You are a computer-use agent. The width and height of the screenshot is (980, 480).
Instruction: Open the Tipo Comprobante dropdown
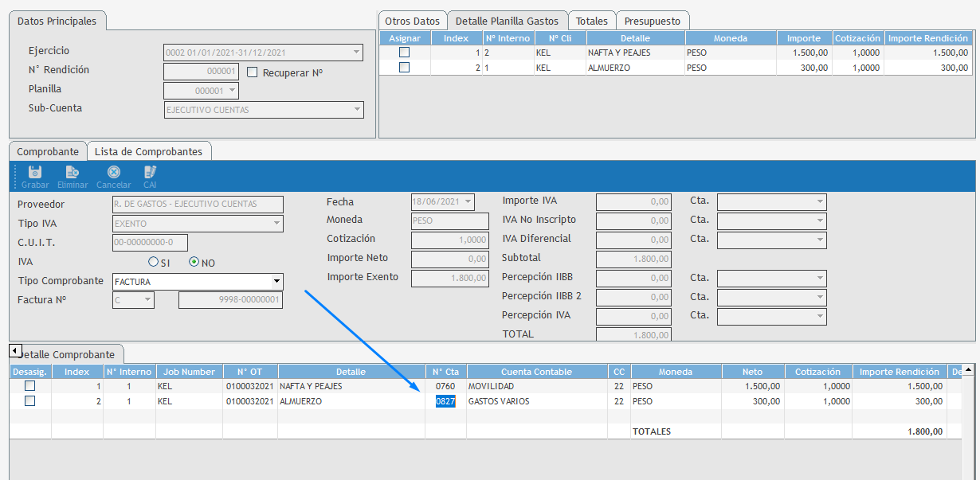tap(276, 281)
